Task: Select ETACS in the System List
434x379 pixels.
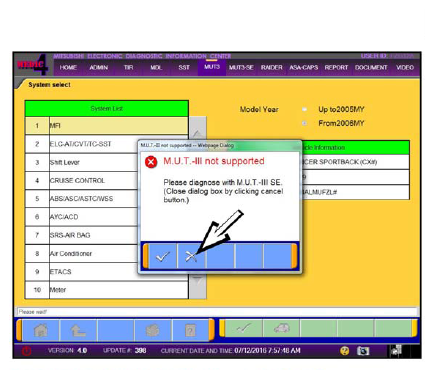Action: (82, 272)
